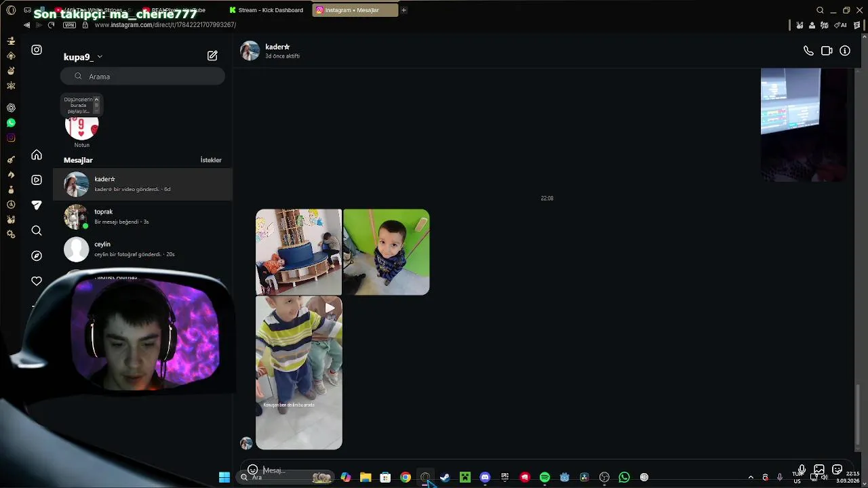Expand the kupa9_ account switcher
The image size is (868, 488).
(x=83, y=57)
